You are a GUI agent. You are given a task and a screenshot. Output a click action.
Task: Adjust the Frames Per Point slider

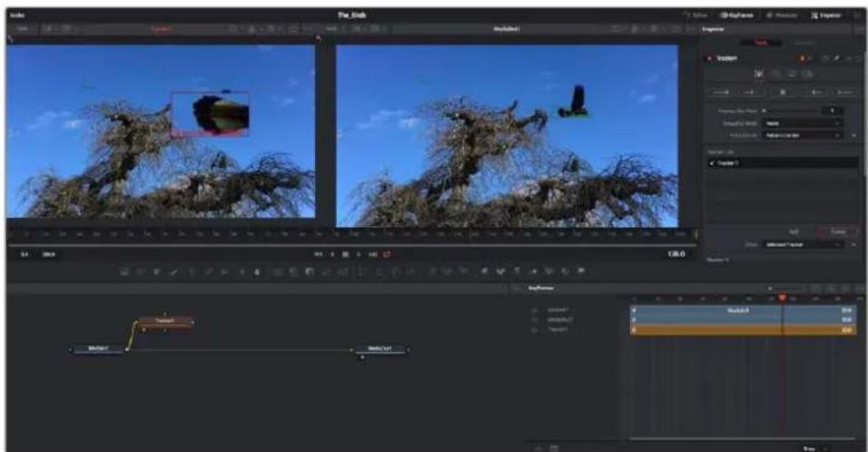(x=792, y=111)
